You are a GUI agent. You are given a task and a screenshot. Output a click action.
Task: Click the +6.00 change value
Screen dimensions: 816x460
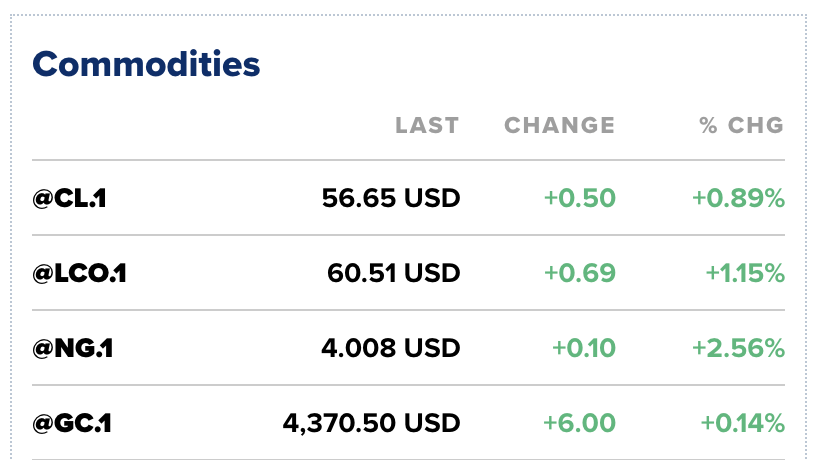coord(579,423)
